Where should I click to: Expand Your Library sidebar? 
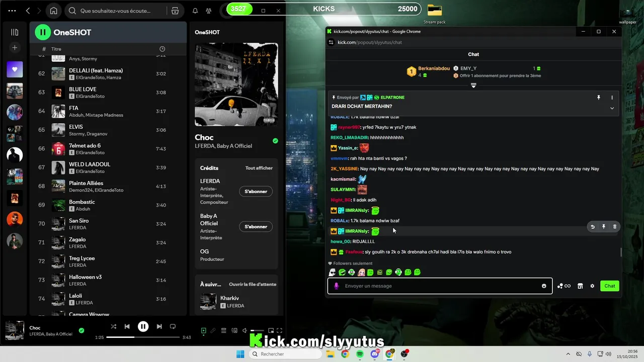15,32
